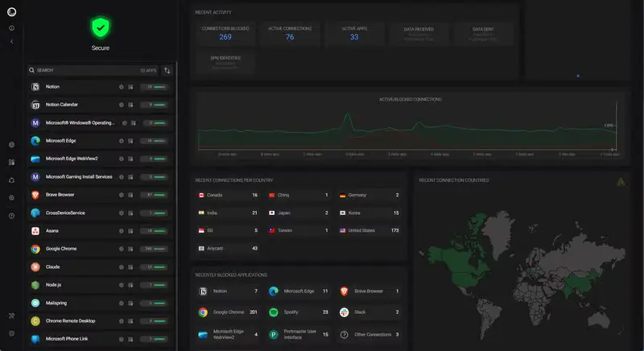
Task: Open the app list sort order dropdown
Action: (x=167, y=71)
